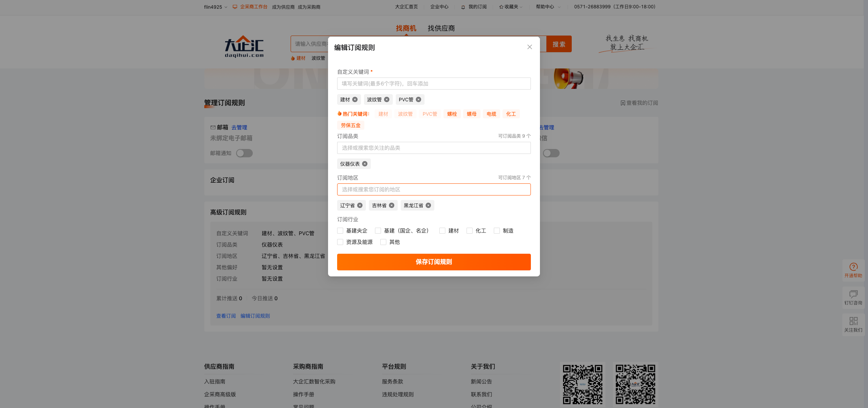Open 联系我们 footer link

click(481, 395)
